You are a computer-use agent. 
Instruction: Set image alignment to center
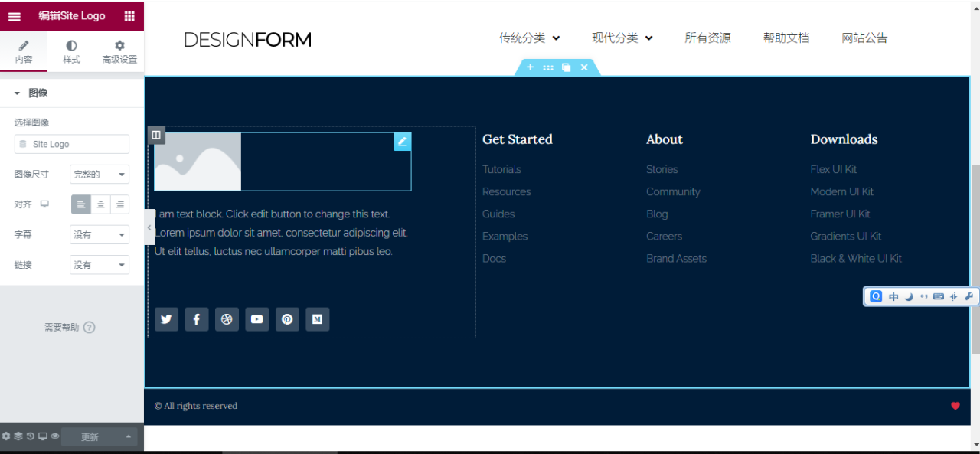(x=100, y=204)
